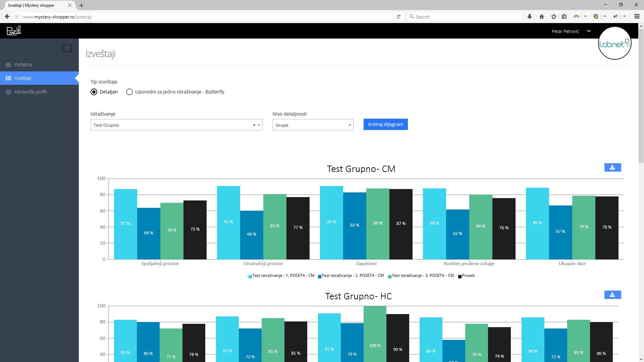Click the Petar Petrović user name
The image size is (644, 362).
pos(565,31)
